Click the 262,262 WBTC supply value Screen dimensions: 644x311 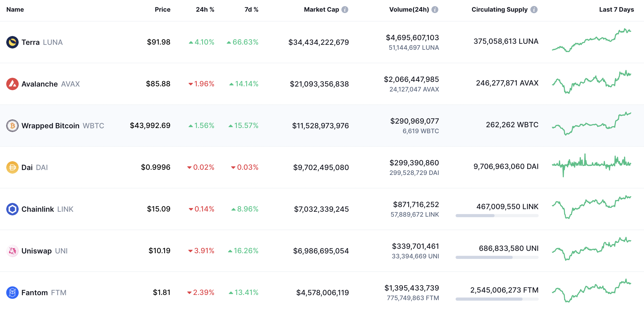(512, 125)
